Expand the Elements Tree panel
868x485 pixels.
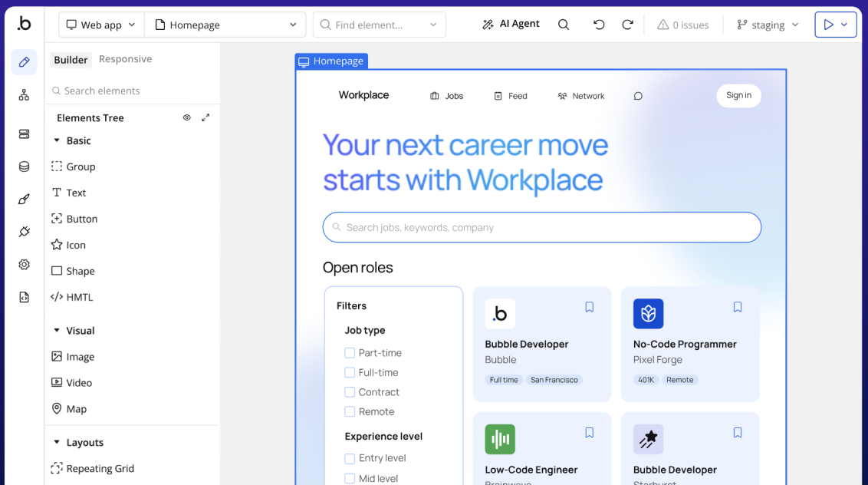click(x=205, y=117)
